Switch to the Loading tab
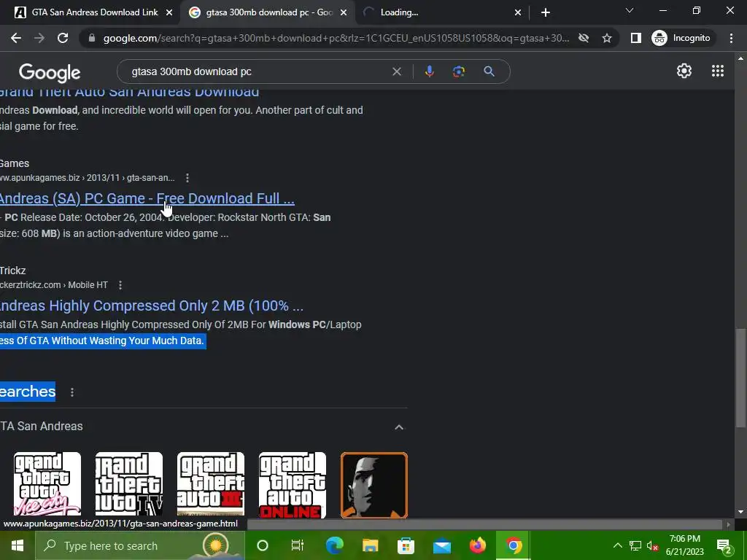Viewport: 747px width, 560px height. tap(399, 12)
